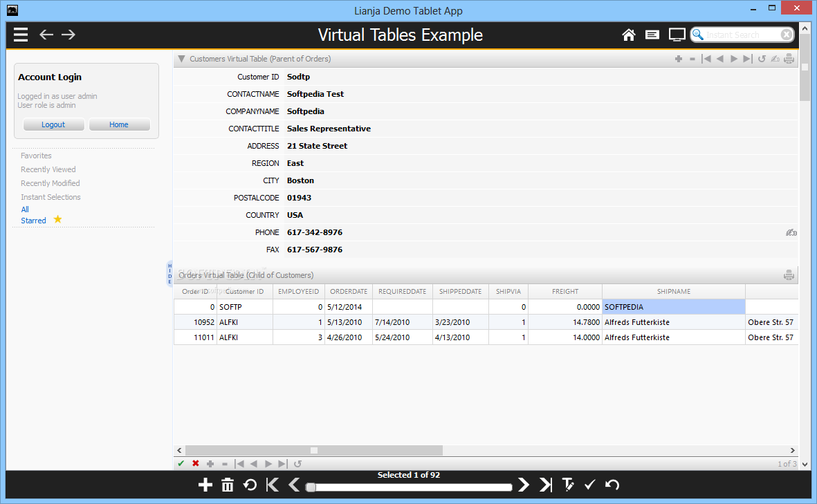Jump to first record in bottom bar
817x504 pixels.
coord(272,485)
